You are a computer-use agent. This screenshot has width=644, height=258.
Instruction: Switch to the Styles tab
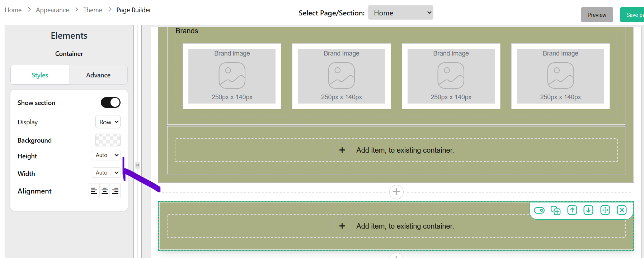(x=40, y=75)
